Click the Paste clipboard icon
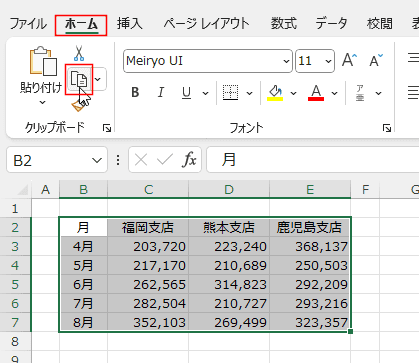 [x=43, y=61]
